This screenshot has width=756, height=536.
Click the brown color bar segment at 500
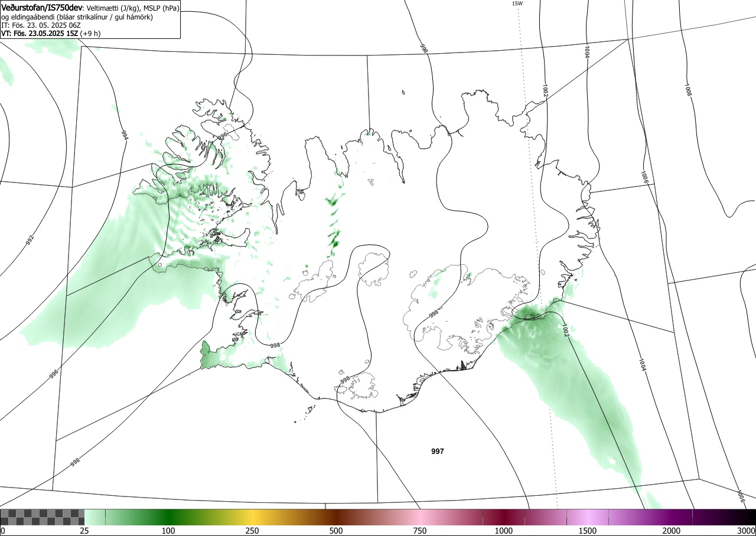coord(336,517)
